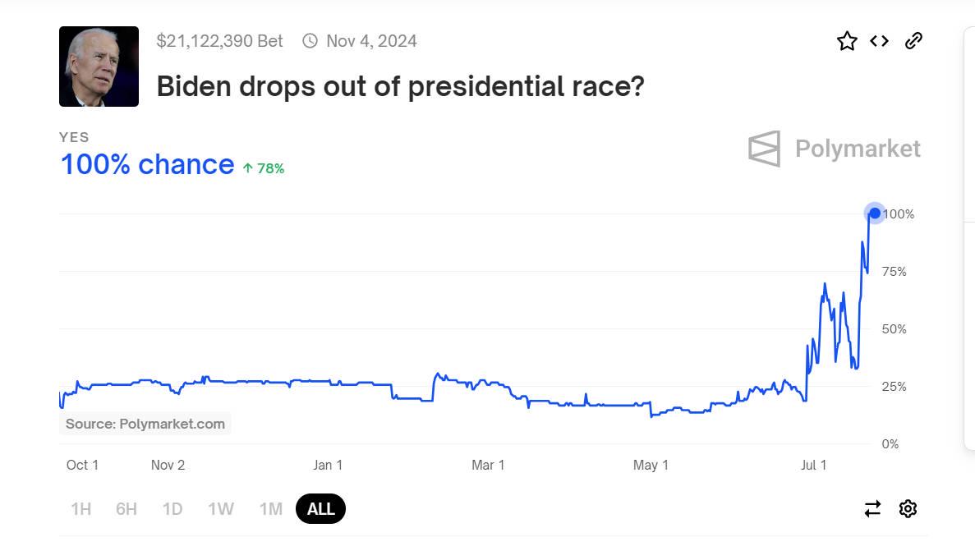The width and height of the screenshot is (975, 560).
Task: Switch to the 1M time range
Action: (271, 509)
